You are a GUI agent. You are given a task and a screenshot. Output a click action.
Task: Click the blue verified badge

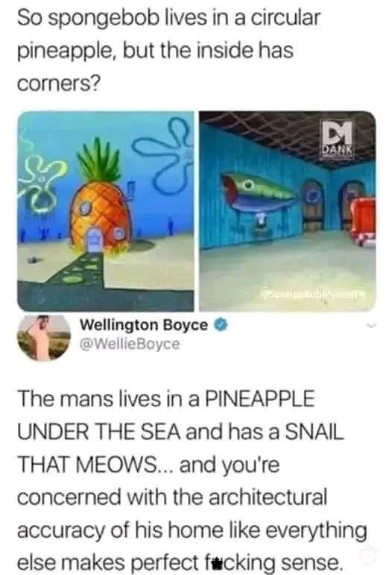coord(221,325)
